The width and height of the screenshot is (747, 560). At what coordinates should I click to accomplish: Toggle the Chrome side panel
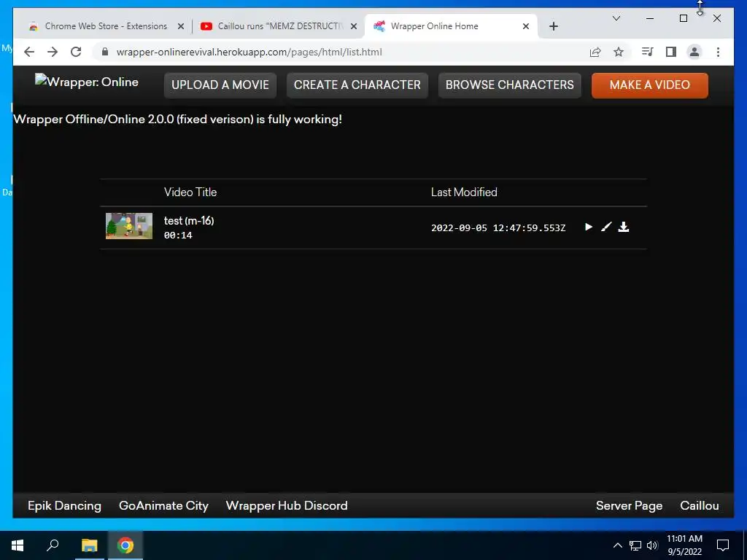671,52
